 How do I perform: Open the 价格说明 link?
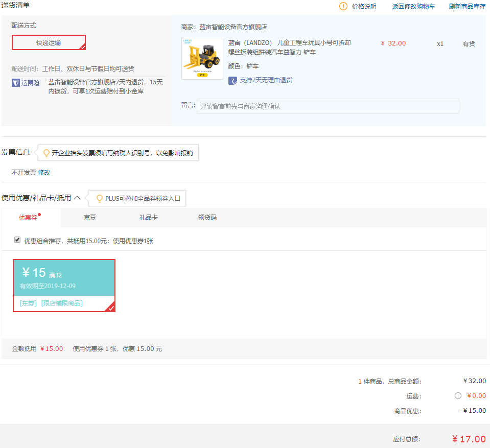(x=364, y=7)
